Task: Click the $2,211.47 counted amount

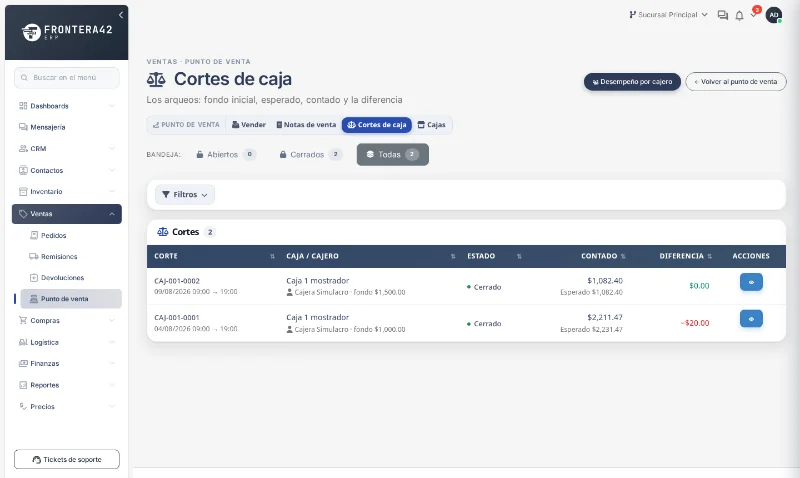Action: click(x=605, y=317)
